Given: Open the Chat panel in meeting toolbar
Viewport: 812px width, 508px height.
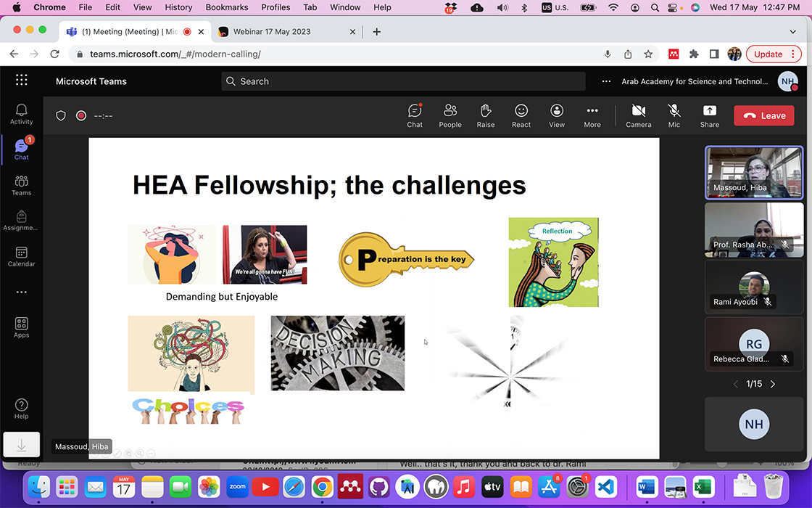Looking at the screenshot, I should point(415,115).
